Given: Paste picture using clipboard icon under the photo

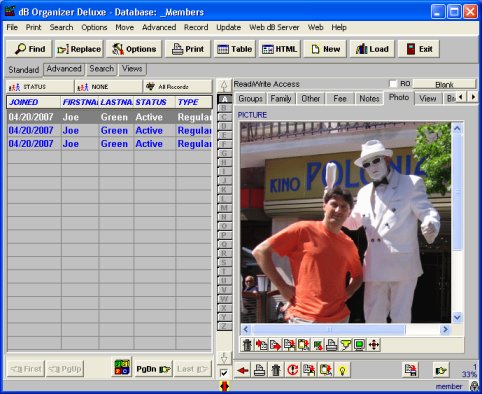Looking at the screenshot, I should pos(303,345).
